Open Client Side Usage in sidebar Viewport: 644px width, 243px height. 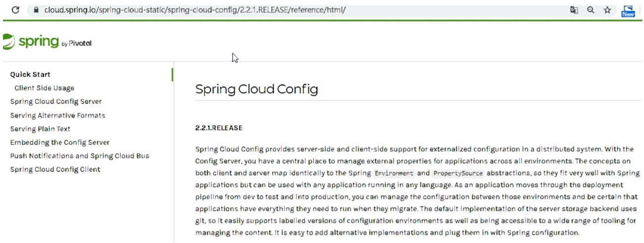click(44, 88)
